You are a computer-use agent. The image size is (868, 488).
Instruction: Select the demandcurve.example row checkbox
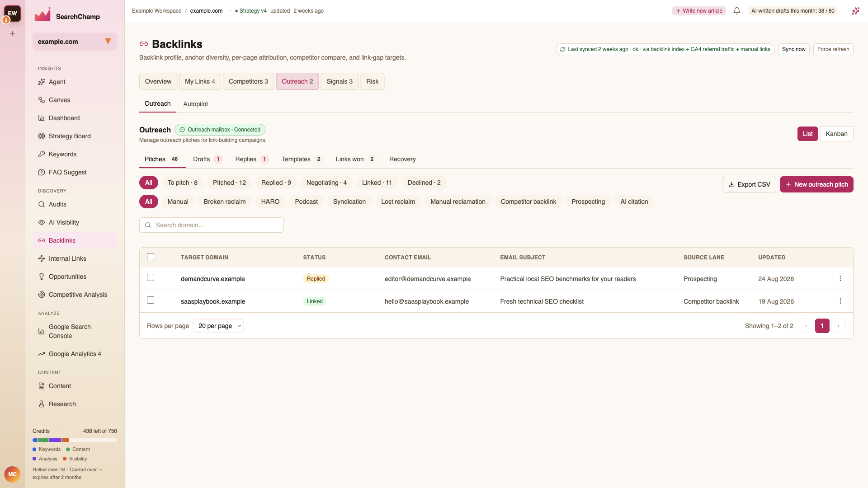pos(151,277)
